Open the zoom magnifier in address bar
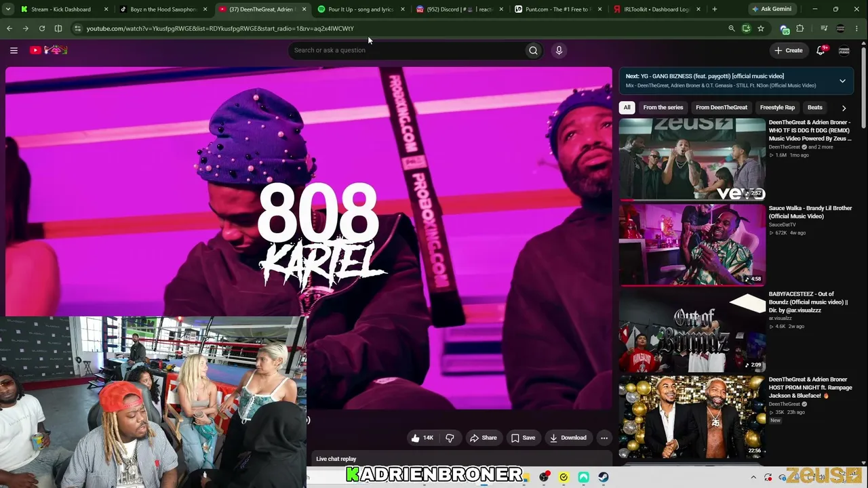The height and width of the screenshot is (488, 868). (731, 28)
